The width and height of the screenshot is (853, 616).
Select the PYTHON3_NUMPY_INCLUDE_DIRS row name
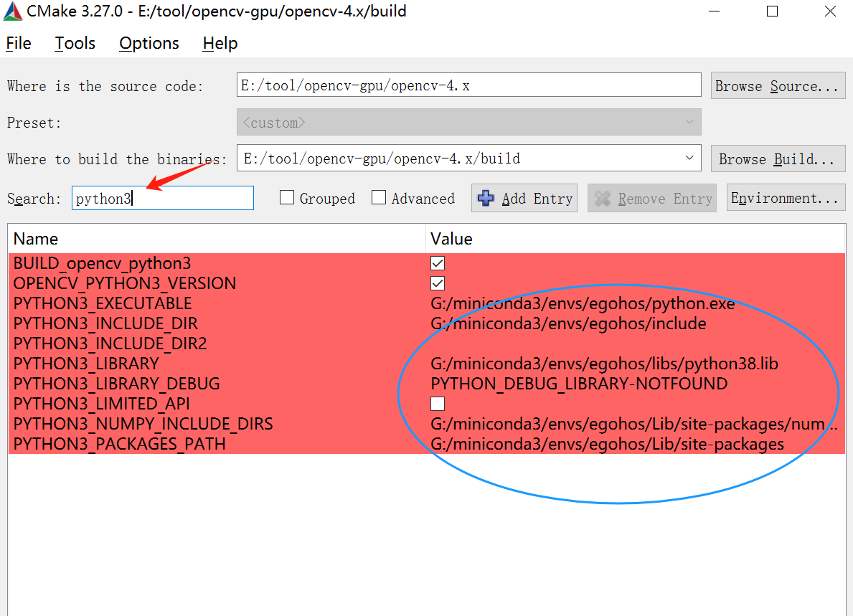143,424
